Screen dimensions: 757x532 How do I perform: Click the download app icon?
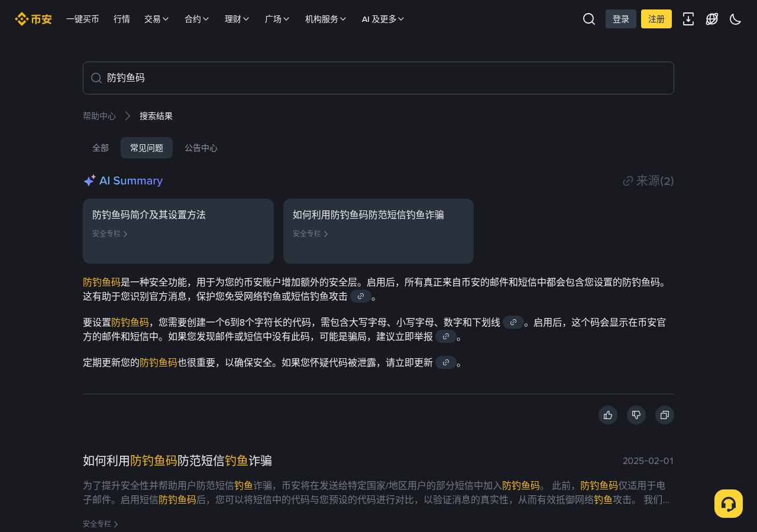click(x=688, y=19)
